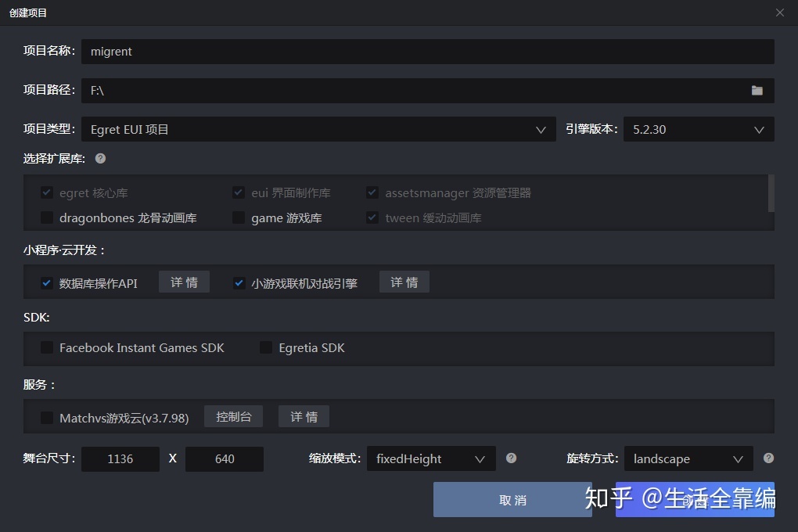Enable the game 游戏库 checkbox

[238, 217]
